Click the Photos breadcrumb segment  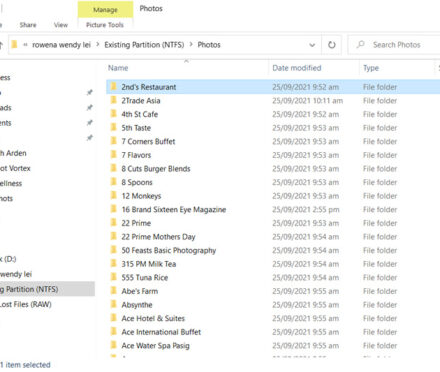tap(209, 45)
